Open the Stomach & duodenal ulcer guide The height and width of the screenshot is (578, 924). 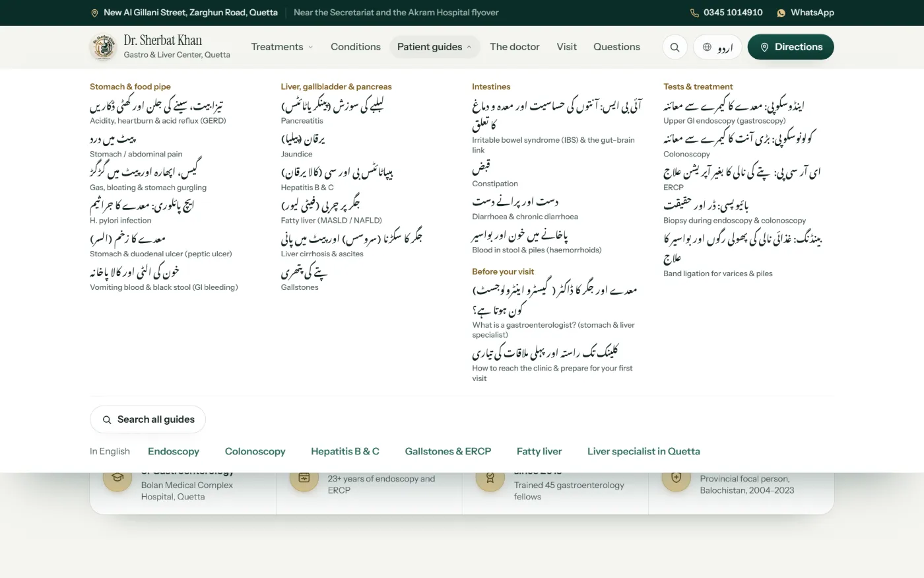(x=161, y=245)
